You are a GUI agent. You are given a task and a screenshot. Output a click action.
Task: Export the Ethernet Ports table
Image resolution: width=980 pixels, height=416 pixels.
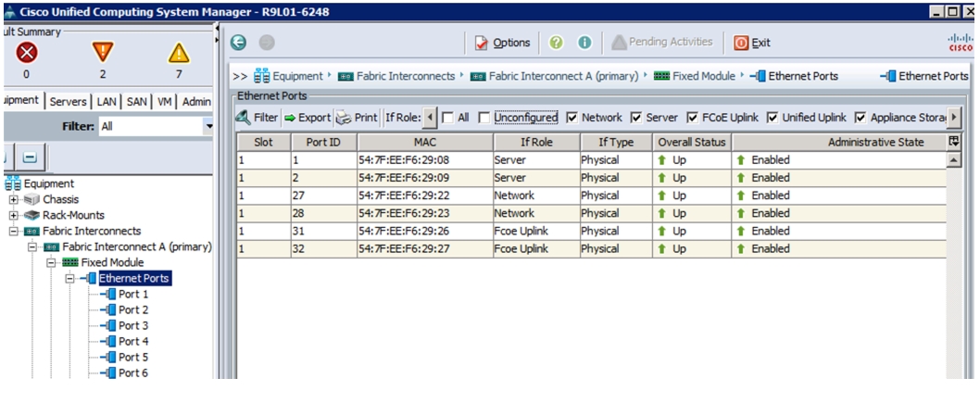(308, 118)
